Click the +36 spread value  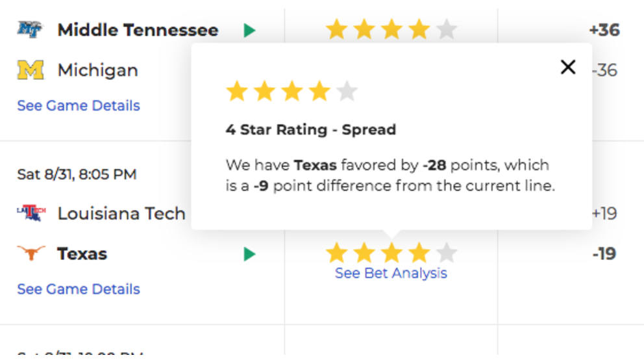(604, 30)
